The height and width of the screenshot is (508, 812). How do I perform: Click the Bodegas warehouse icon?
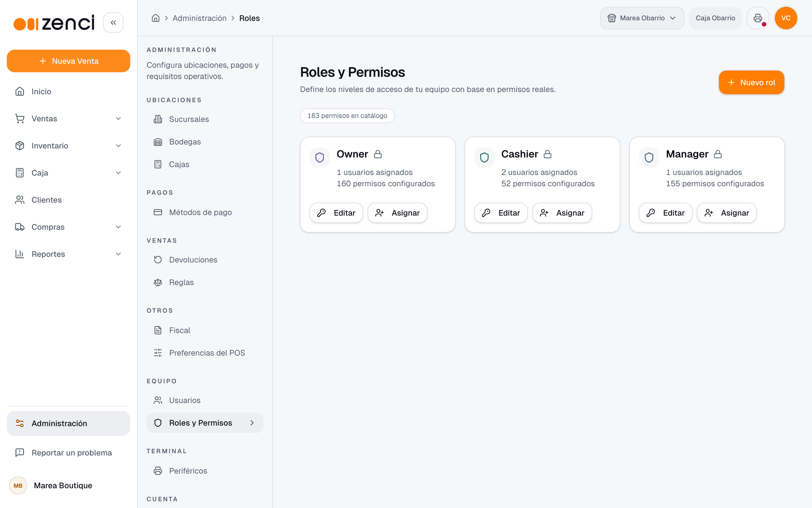pos(158,142)
